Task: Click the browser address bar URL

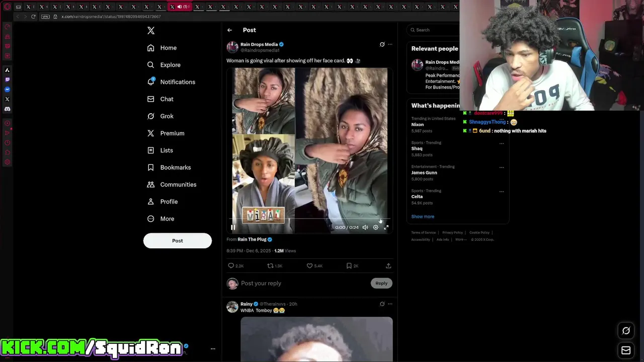Action: (111, 17)
